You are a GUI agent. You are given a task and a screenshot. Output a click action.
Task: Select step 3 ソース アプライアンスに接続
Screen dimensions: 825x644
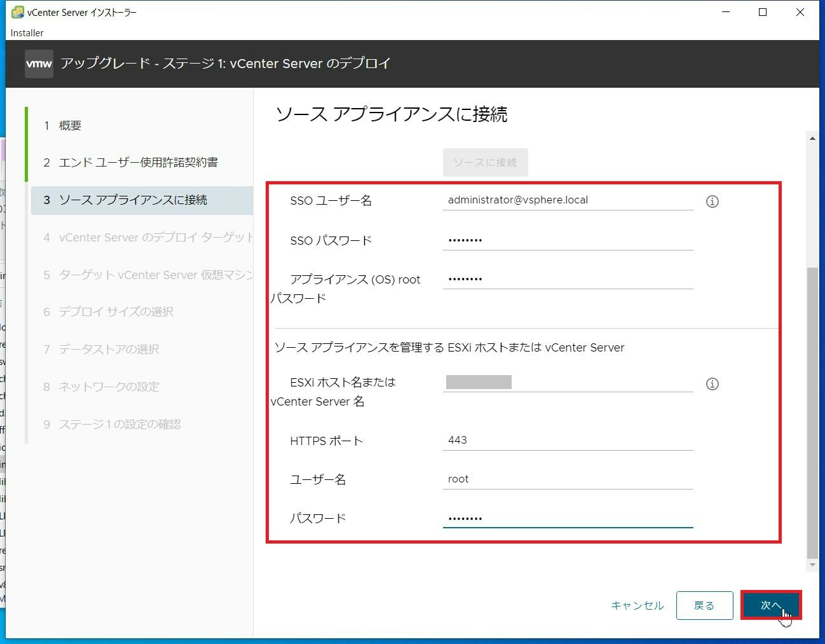coord(142,200)
